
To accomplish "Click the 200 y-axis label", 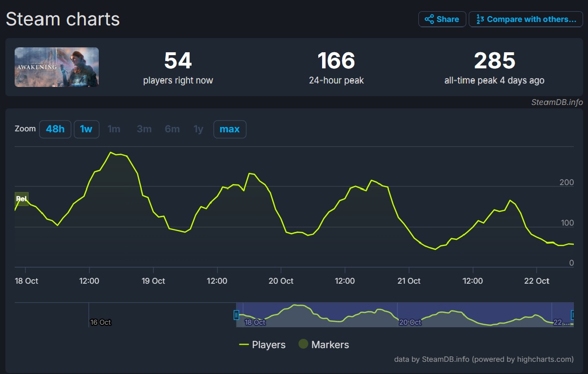I will coord(566,183).
